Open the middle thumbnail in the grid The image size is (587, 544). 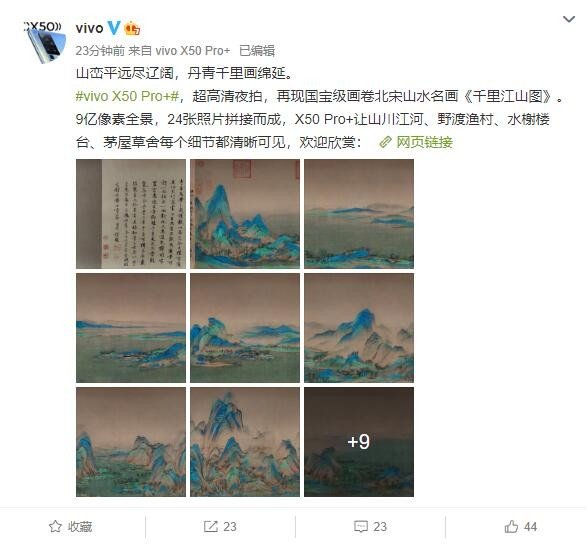pyautogui.click(x=245, y=328)
